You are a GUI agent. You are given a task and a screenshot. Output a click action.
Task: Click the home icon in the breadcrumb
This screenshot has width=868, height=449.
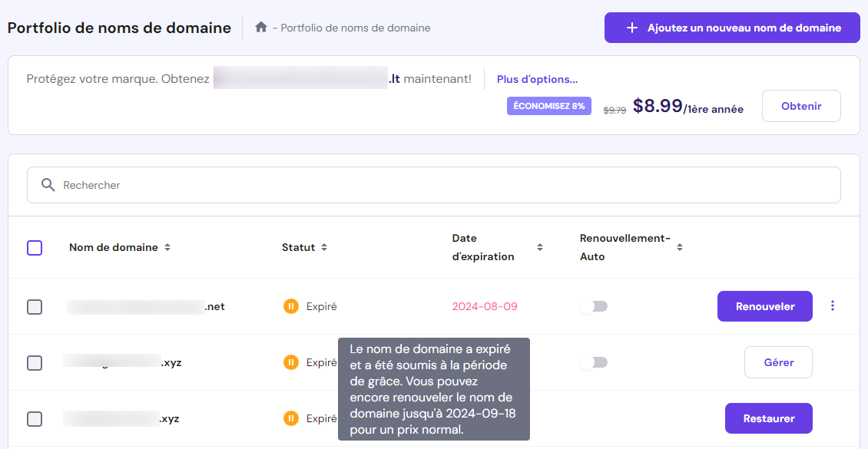(260, 27)
